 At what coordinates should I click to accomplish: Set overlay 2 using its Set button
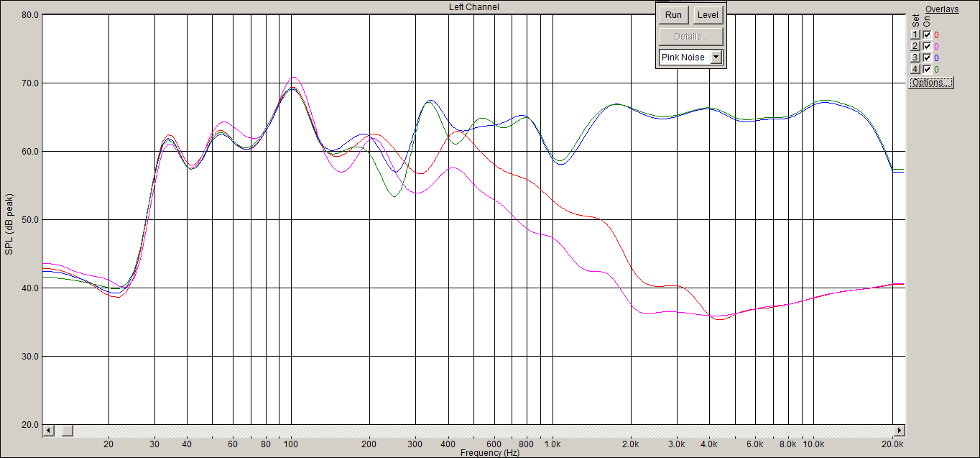pos(915,46)
